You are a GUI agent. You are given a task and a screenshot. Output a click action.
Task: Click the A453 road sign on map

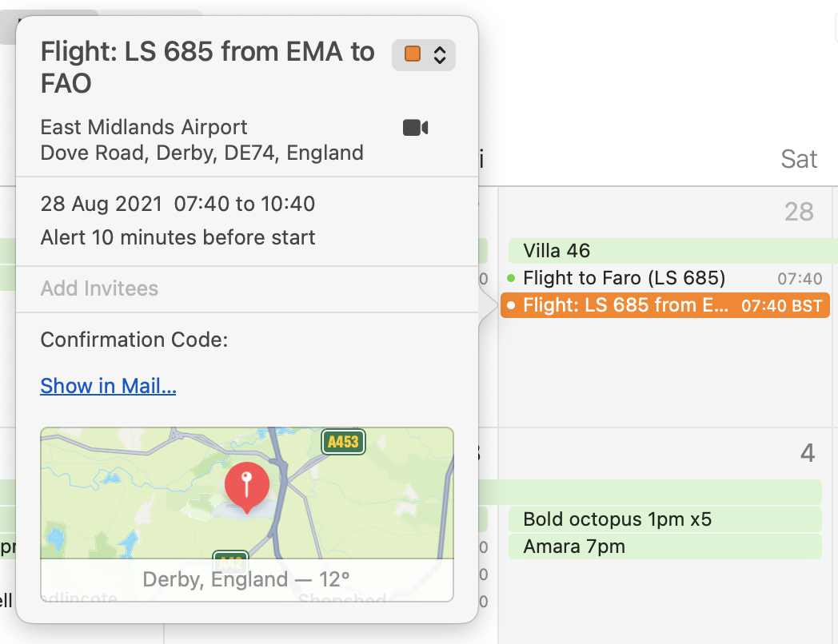coord(343,442)
